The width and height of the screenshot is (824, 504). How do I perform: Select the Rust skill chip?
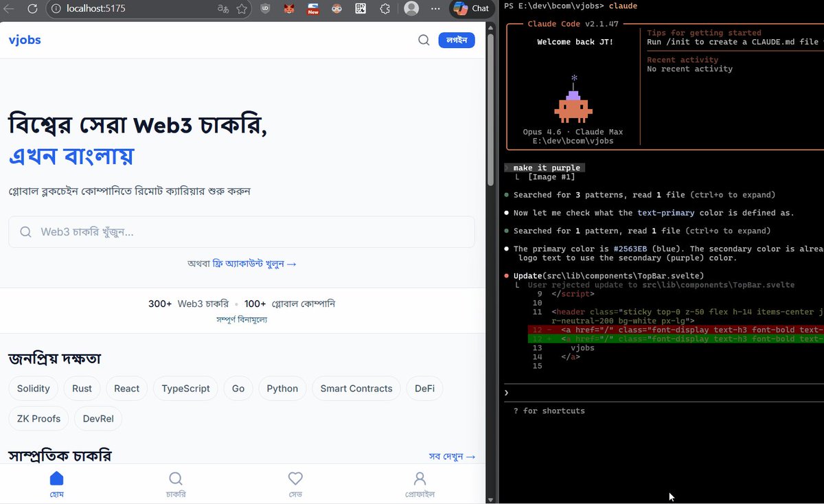[82, 389]
